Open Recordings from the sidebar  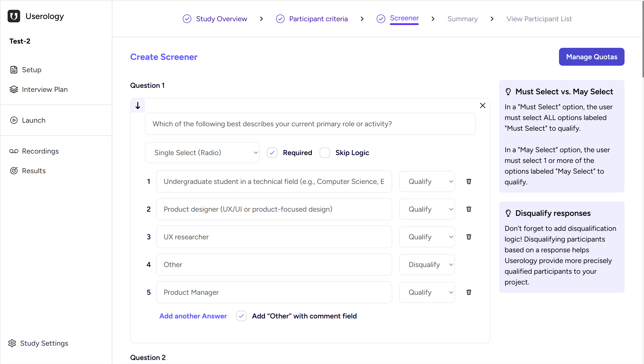coord(40,151)
